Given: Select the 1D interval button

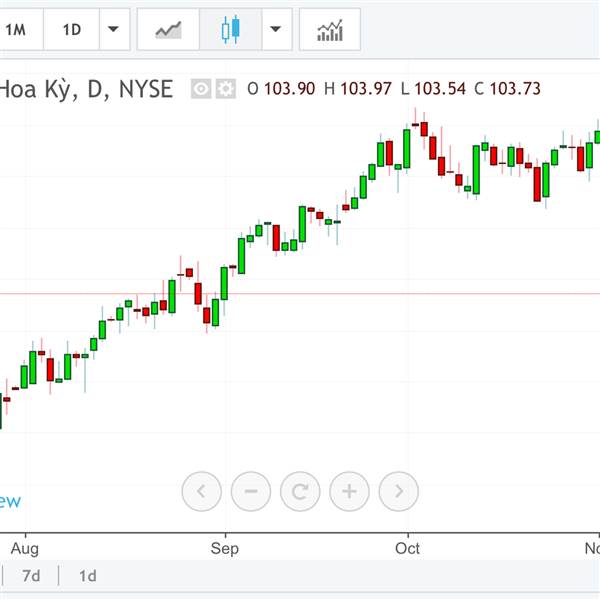Looking at the screenshot, I should click(72, 30).
